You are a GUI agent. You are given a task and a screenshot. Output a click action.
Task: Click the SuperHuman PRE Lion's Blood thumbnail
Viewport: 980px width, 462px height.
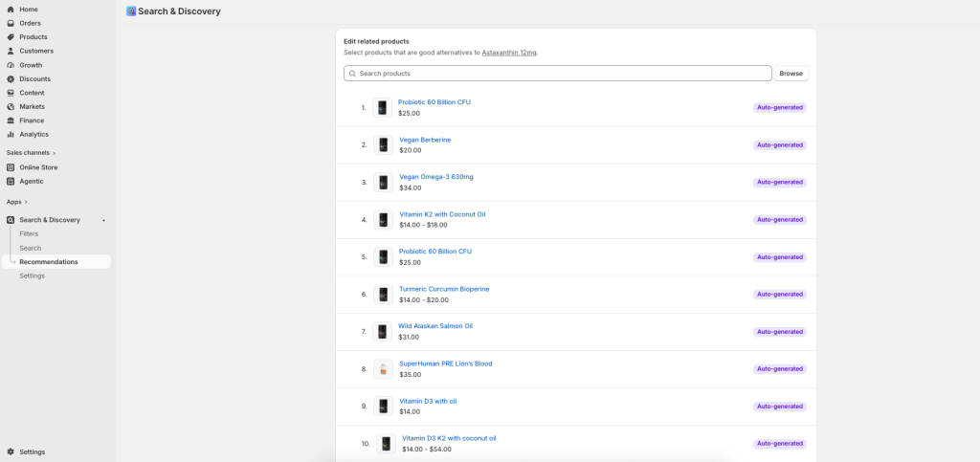[383, 369]
